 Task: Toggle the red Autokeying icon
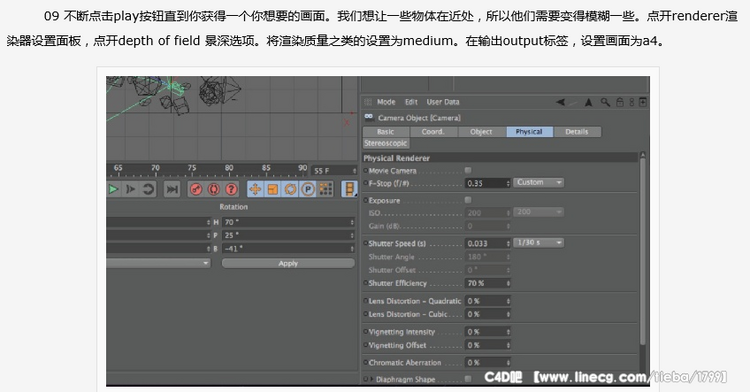(214, 189)
